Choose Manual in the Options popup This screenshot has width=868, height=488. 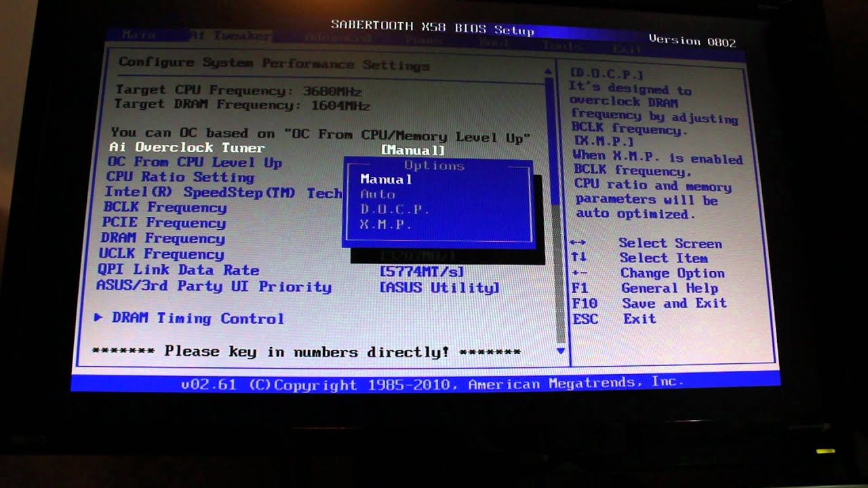[386, 179]
